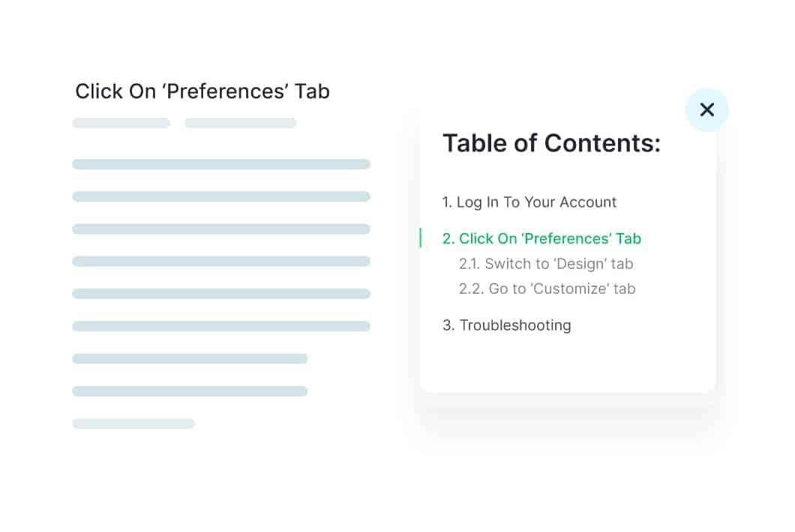This screenshot has width=795, height=532.
Task: Select the highlighted 'Click On Preferences Tab' entry
Action: pos(541,239)
